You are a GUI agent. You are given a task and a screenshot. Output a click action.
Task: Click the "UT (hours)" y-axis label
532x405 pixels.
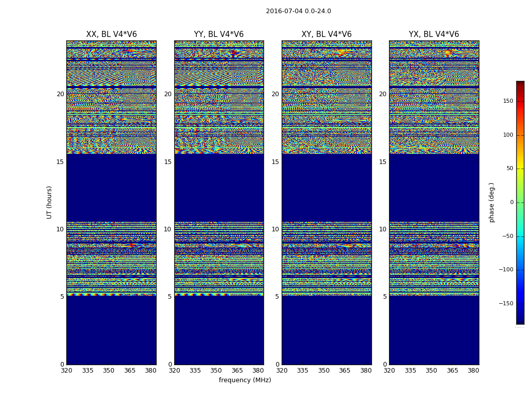point(49,202)
